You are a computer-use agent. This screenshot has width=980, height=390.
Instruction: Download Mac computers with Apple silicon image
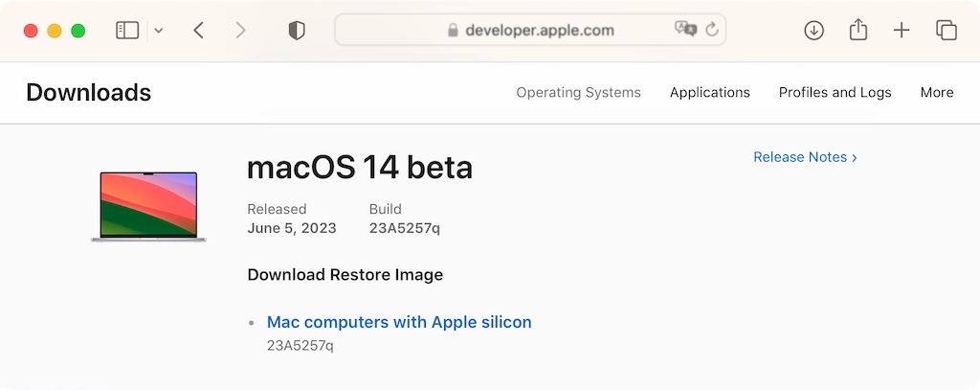click(x=399, y=322)
